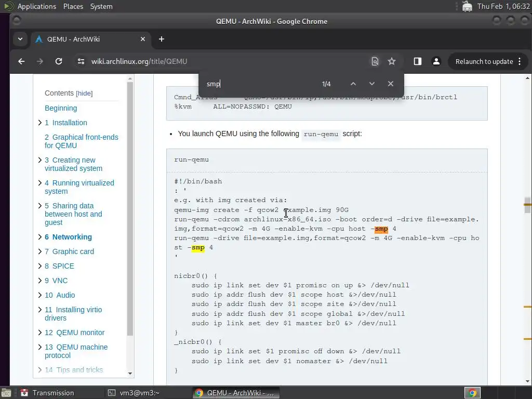Open Graphical front-ends for QEMU section
This screenshot has width=532, height=399.
point(82,141)
